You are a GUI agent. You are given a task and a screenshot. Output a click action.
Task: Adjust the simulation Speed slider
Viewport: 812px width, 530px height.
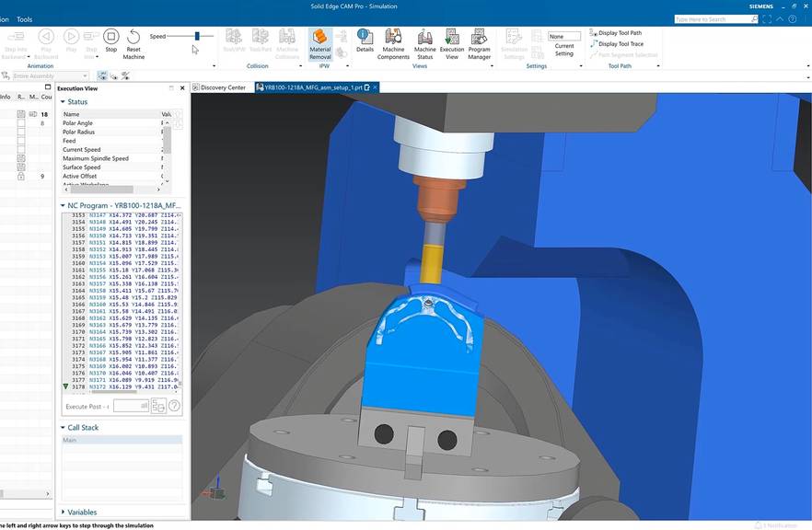[x=196, y=35]
